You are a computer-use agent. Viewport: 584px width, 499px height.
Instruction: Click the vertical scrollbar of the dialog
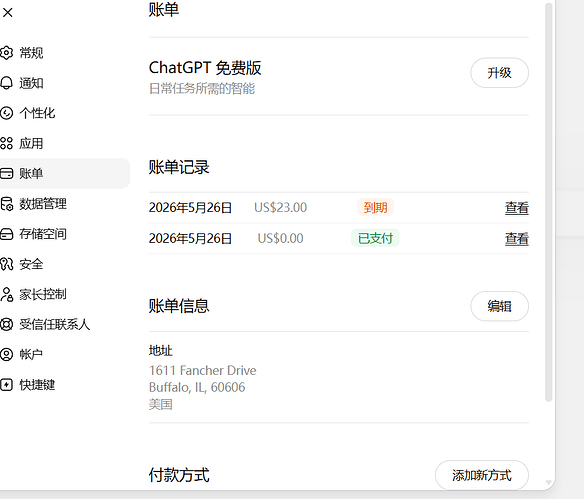coord(548,202)
